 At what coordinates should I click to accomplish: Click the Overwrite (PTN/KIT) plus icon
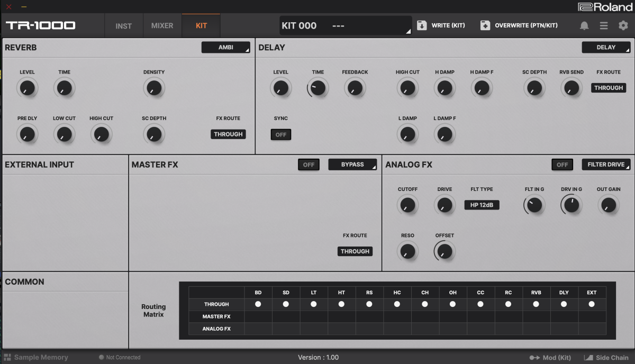pyautogui.click(x=485, y=25)
